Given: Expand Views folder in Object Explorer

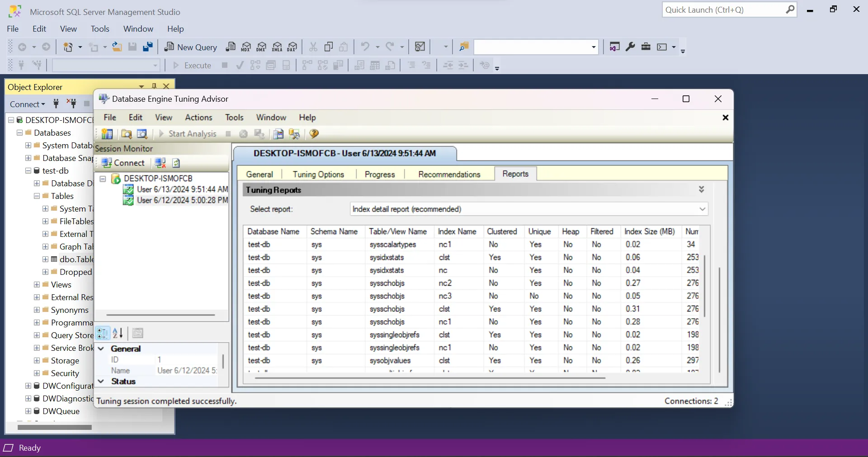Looking at the screenshot, I should point(37,285).
